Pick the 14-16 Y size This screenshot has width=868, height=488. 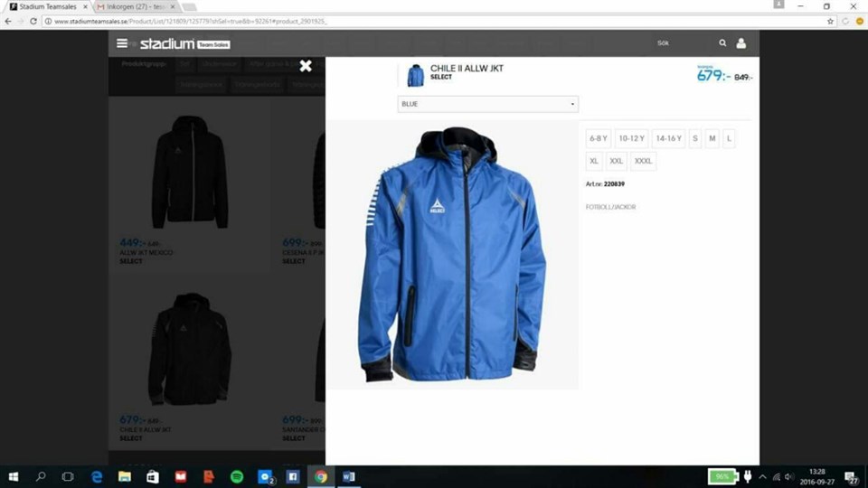[668, 138]
